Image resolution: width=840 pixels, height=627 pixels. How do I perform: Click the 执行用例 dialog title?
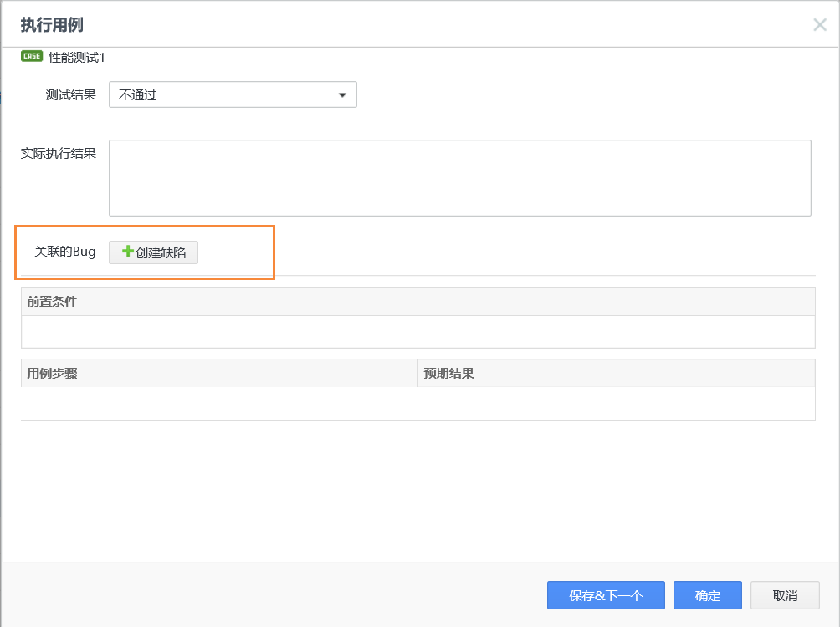tap(52, 25)
